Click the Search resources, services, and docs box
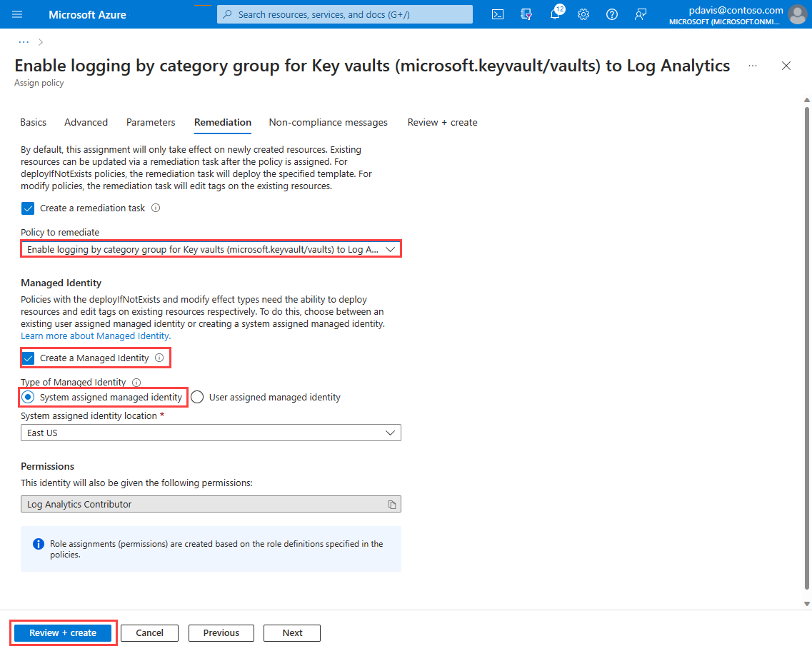The image size is (812, 656). [345, 14]
